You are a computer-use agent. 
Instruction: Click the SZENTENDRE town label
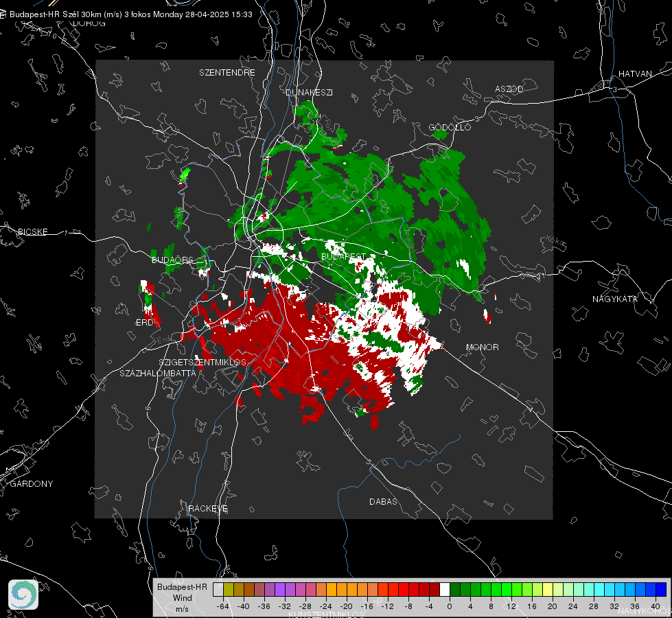coord(227,73)
